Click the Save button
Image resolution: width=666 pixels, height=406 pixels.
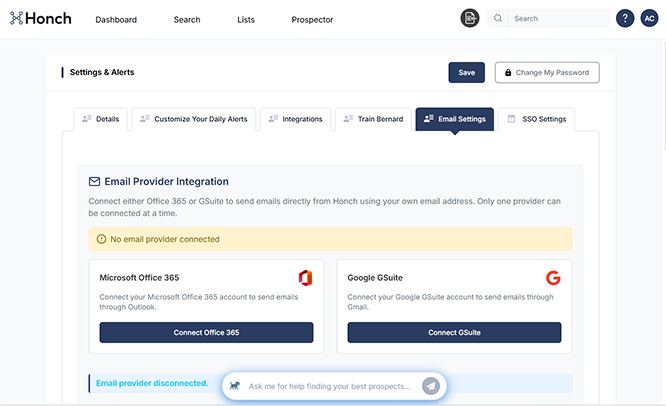point(466,72)
